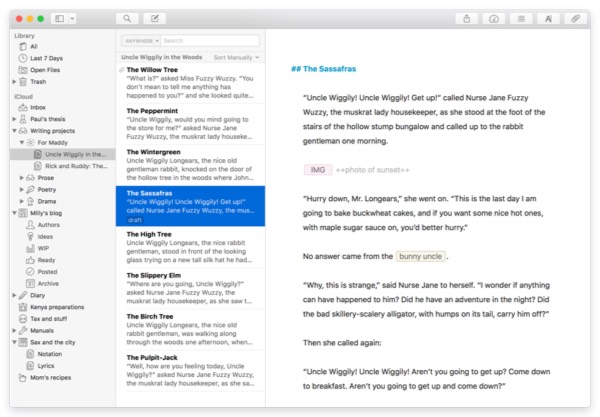Collapse Sax and the city triangle
The image size is (600, 417).
pos(14,342)
